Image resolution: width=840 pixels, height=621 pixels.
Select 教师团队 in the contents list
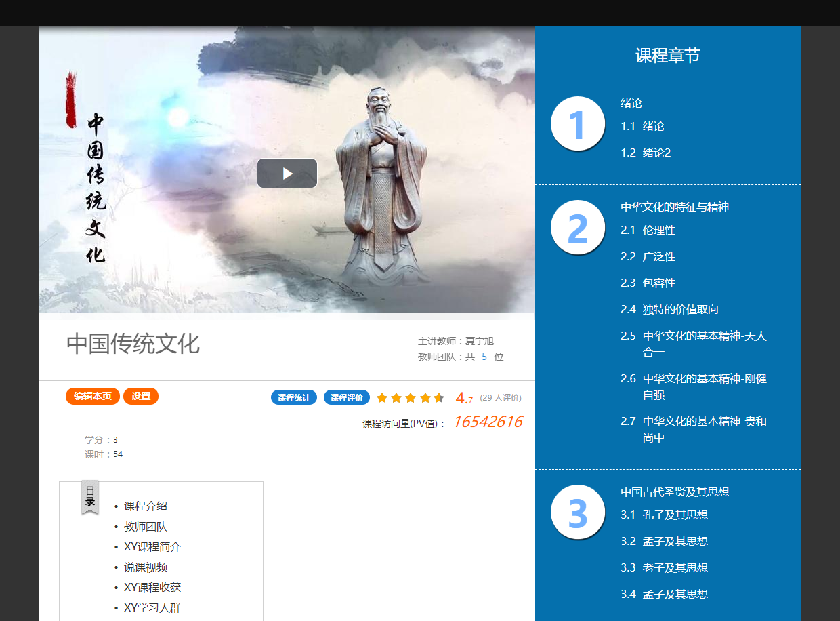(145, 527)
